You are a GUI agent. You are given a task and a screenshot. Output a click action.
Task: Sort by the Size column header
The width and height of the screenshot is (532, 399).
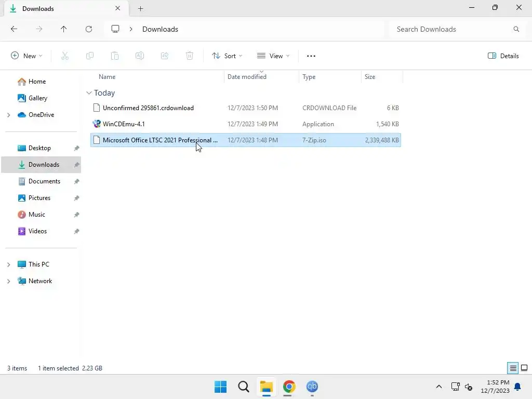click(370, 77)
